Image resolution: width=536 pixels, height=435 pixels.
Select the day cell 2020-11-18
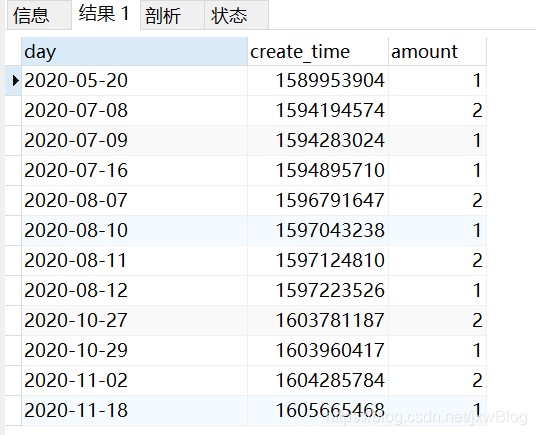(134, 410)
